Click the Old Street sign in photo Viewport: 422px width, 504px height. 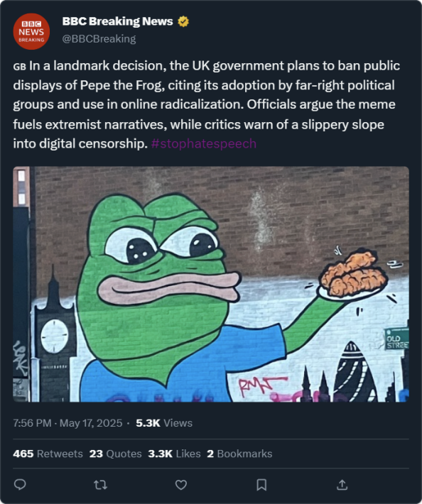(396, 339)
